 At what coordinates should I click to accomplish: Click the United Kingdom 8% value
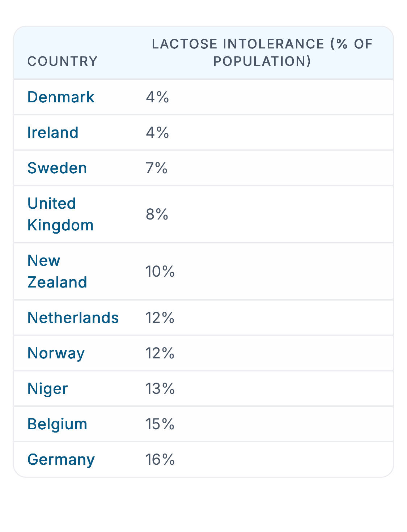pyautogui.click(x=157, y=214)
